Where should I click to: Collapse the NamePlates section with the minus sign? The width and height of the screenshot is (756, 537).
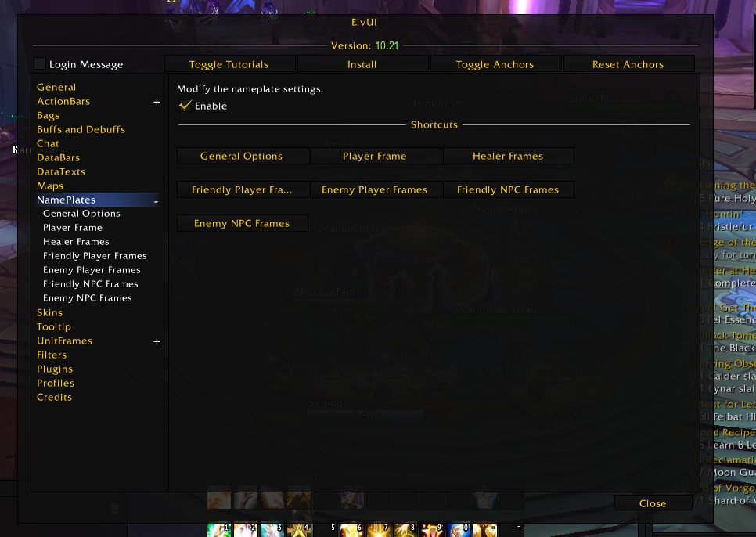(x=157, y=200)
